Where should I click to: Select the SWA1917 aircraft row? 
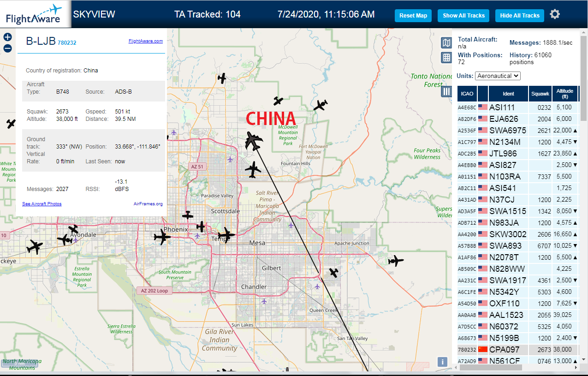tap(517, 280)
